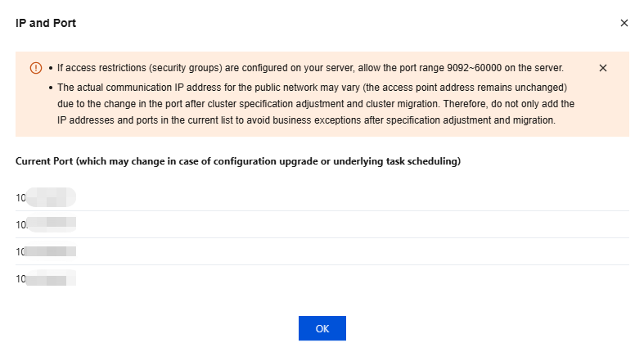
Task: Click the exclamation warning icon in the notice
Action: coord(36,68)
